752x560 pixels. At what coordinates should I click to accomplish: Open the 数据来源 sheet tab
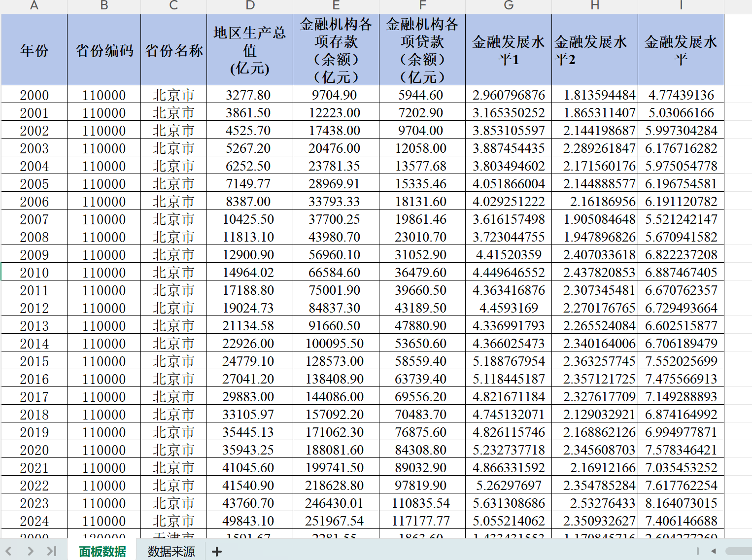[171, 552]
